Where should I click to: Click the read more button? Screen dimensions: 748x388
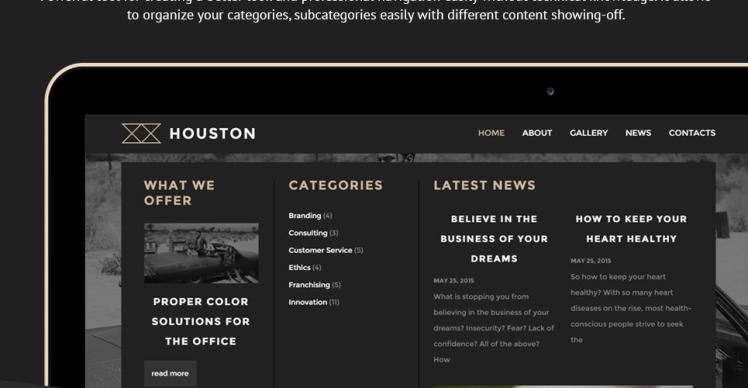pyautogui.click(x=170, y=373)
